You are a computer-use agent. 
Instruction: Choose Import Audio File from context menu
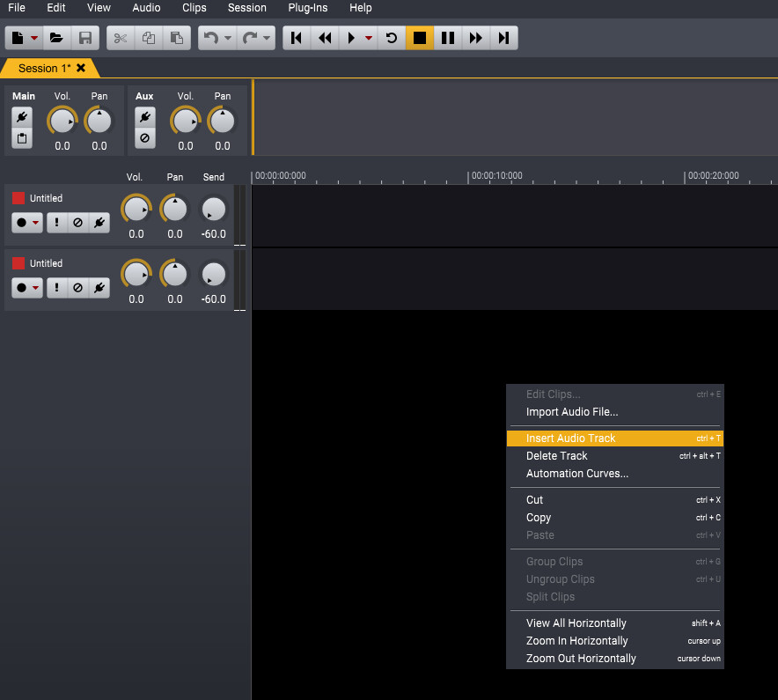pyautogui.click(x=572, y=412)
